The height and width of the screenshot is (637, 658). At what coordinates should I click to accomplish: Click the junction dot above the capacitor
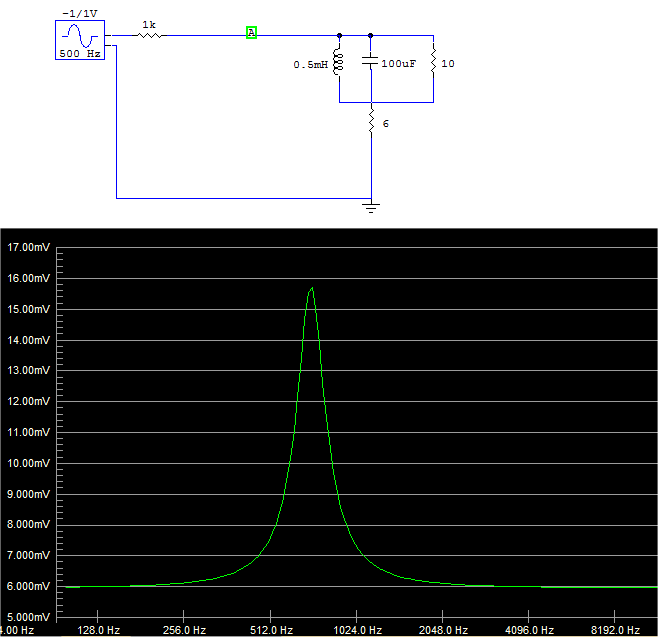[371, 36]
